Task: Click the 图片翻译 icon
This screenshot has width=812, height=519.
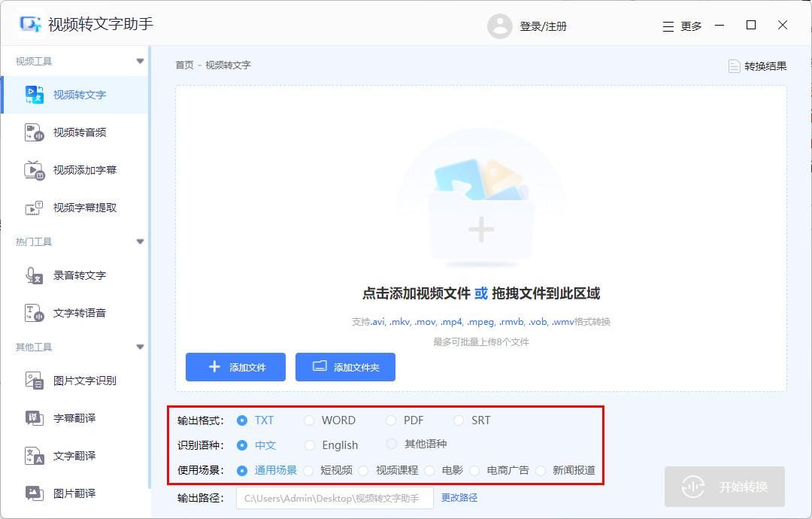Action: pyautogui.click(x=34, y=493)
